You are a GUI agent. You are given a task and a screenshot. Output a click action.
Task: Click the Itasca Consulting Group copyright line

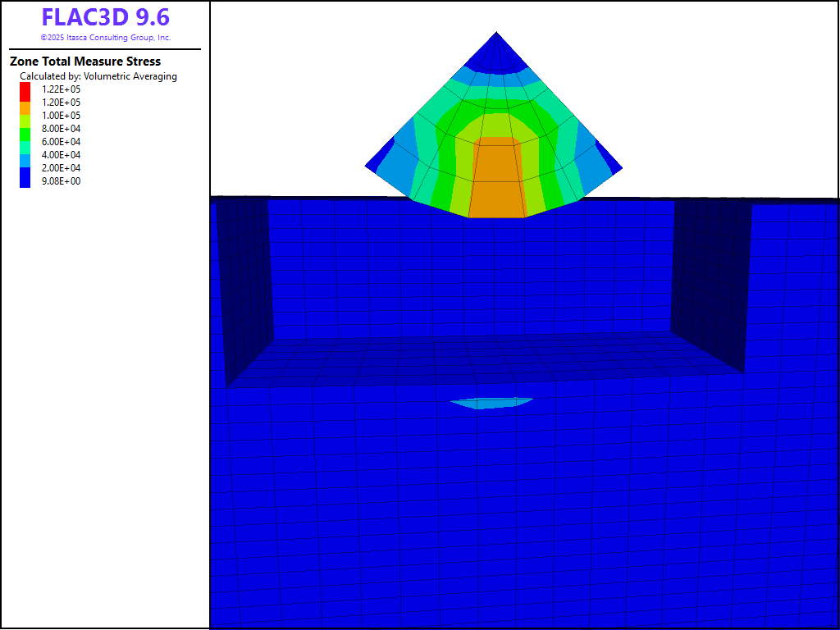click(105, 38)
